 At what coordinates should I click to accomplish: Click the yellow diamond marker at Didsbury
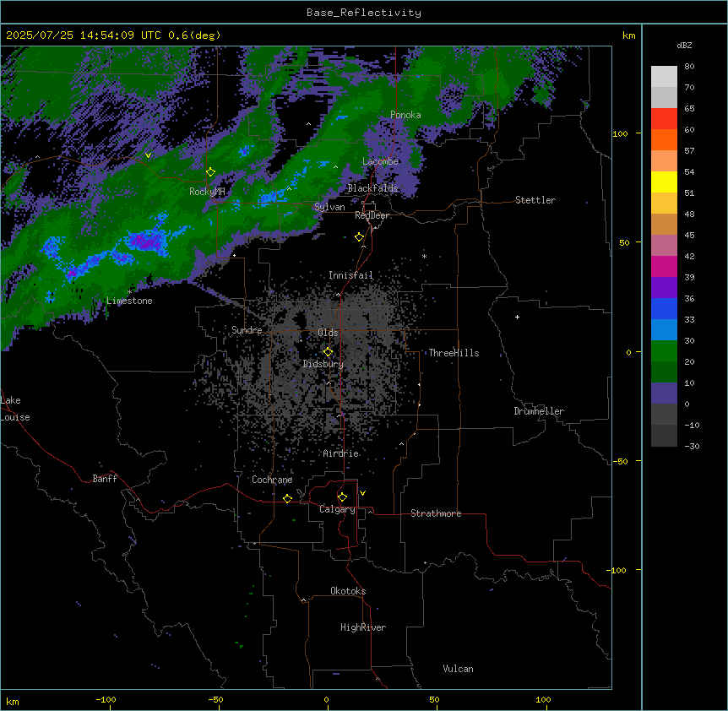click(x=328, y=352)
